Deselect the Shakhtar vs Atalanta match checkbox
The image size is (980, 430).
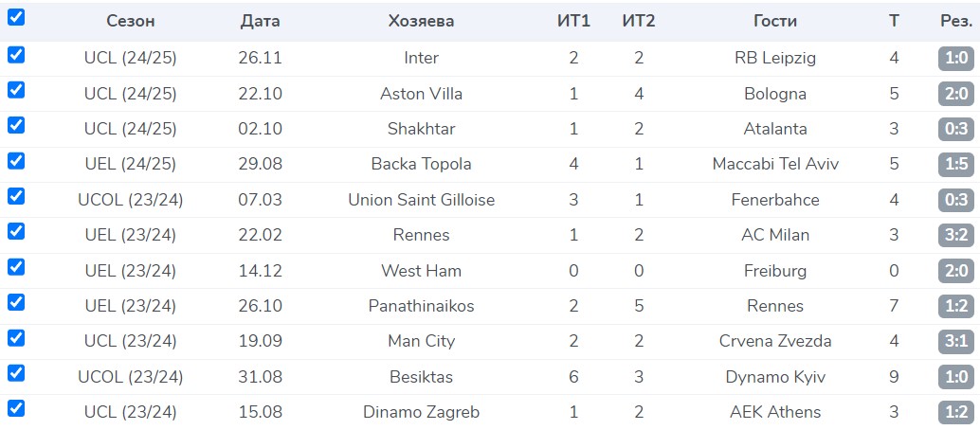(x=16, y=127)
